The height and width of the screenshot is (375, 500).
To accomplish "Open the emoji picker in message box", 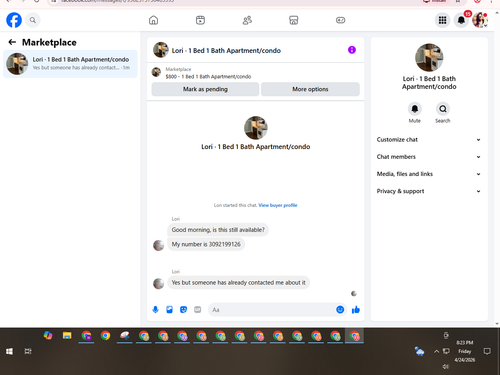I will click(340, 310).
